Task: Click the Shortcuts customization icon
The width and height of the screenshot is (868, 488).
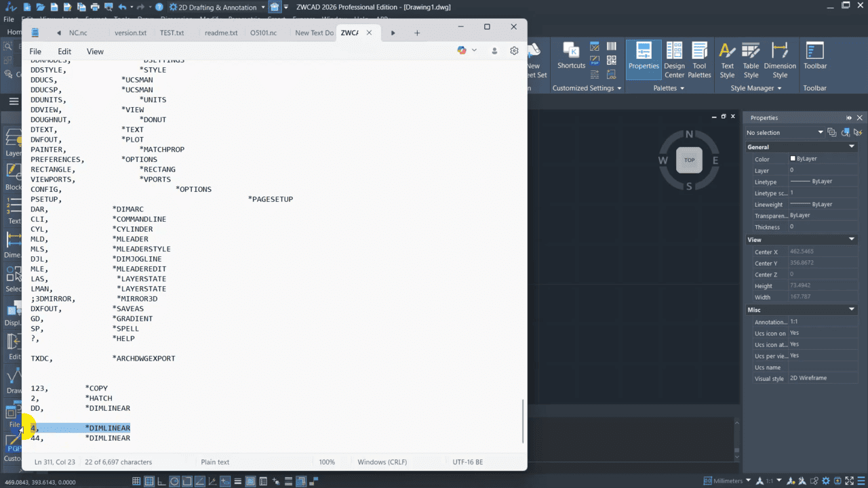Action: point(571,57)
